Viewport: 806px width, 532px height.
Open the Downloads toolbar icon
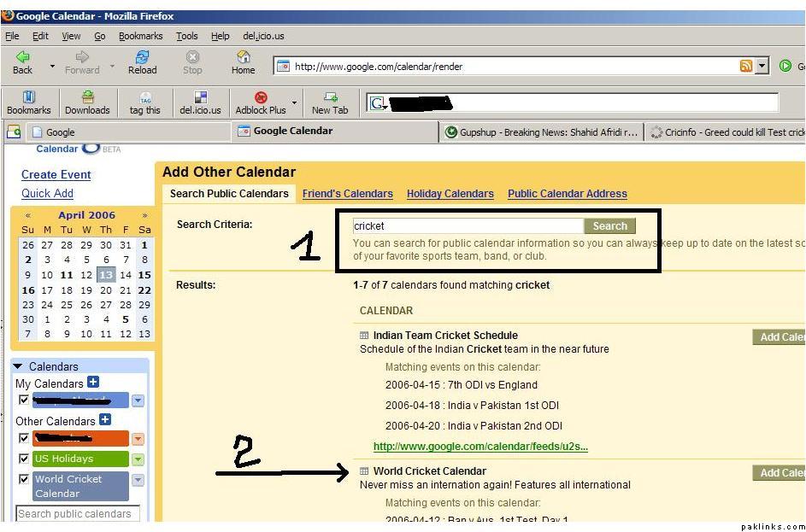point(87,98)
